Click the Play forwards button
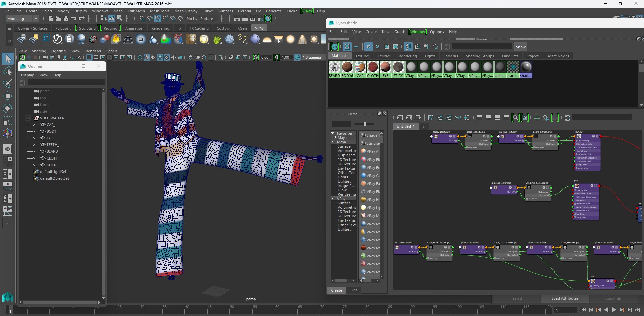 point(614,310)
